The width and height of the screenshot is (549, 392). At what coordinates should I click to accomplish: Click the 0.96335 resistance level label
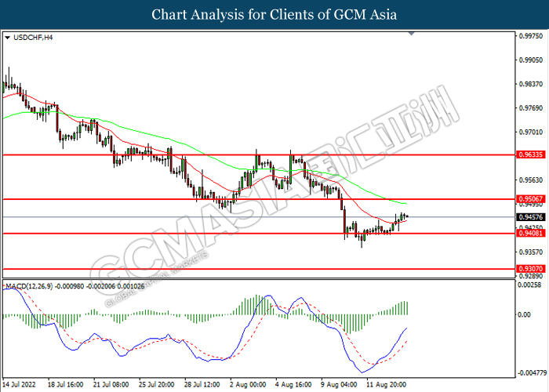point(531,154)
